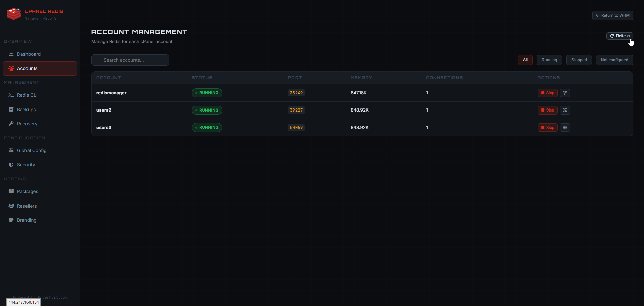Open settings actions for redismanager account
Viewport: 644px width, 306px height.
(565, 93)
